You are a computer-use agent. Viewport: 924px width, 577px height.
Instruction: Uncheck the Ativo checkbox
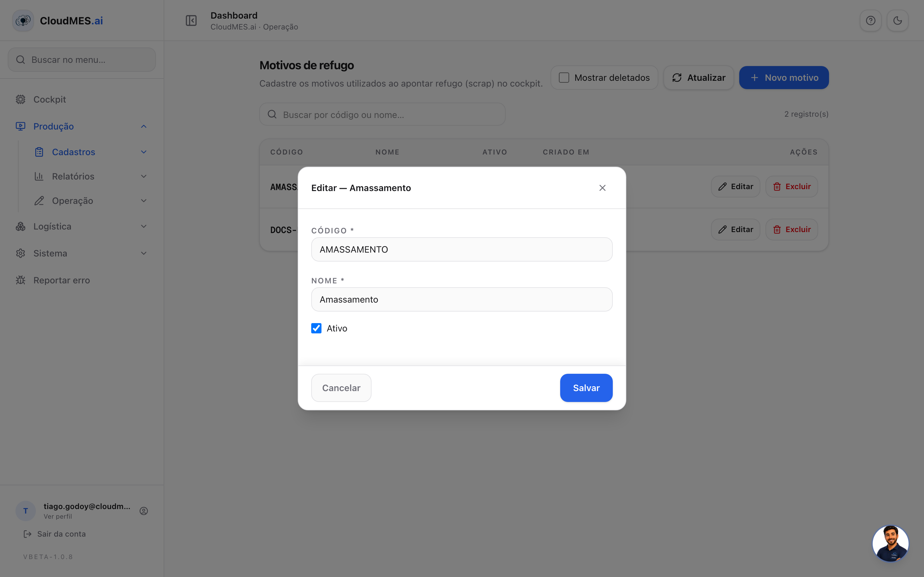coord(316,328)
